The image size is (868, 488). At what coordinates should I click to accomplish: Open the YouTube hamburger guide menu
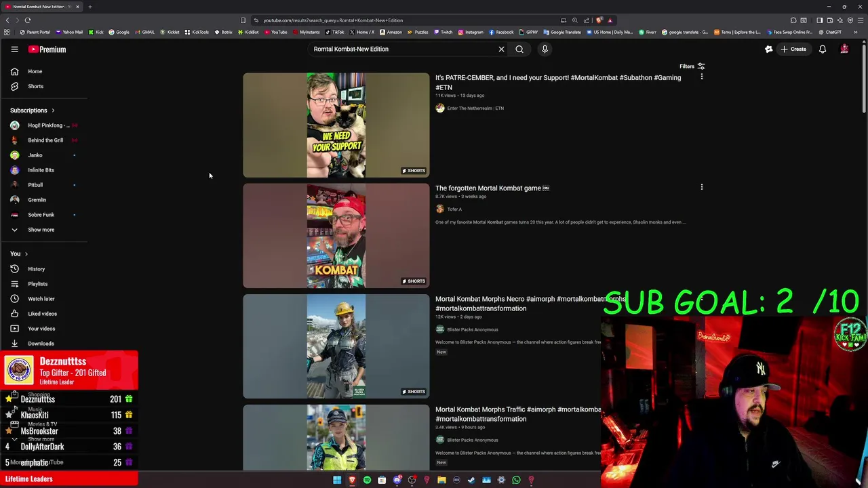tap(14, 49)
